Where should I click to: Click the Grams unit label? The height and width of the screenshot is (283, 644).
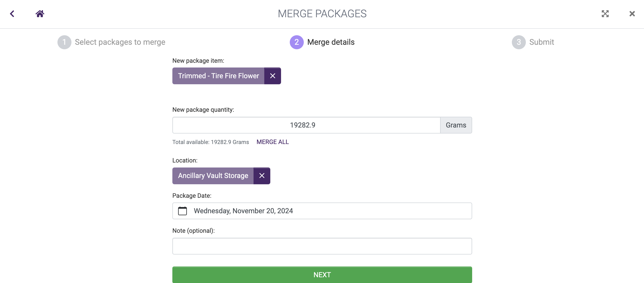point(456,125)
